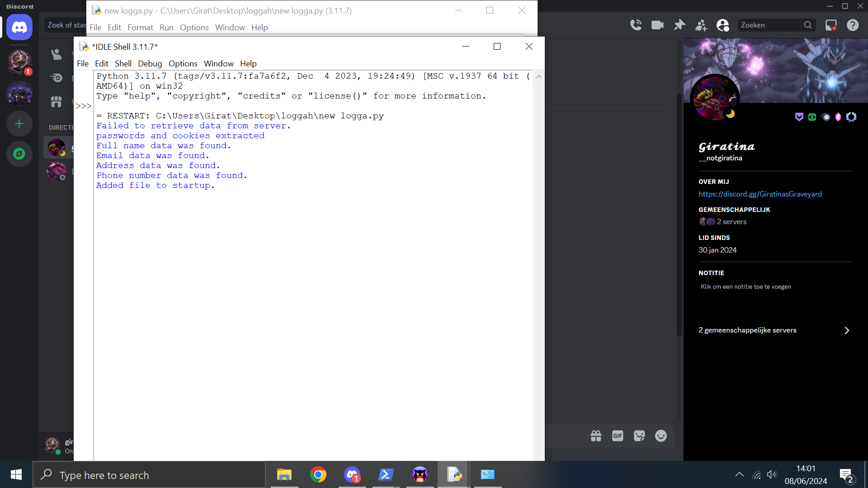Open pinned messages

(679, 25)
